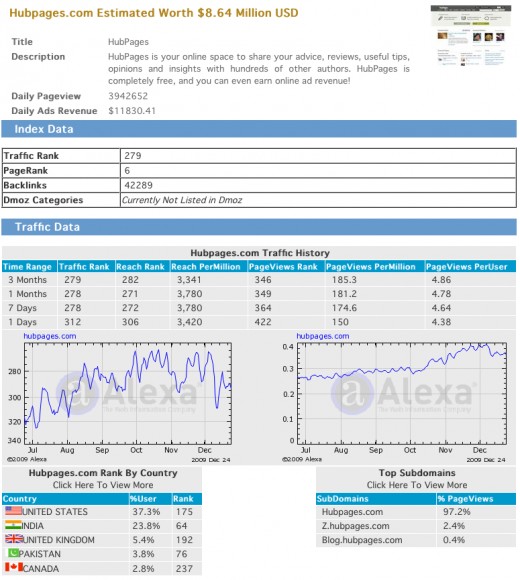
Task: Select the %User column header
Action: [x=150, y=499]
